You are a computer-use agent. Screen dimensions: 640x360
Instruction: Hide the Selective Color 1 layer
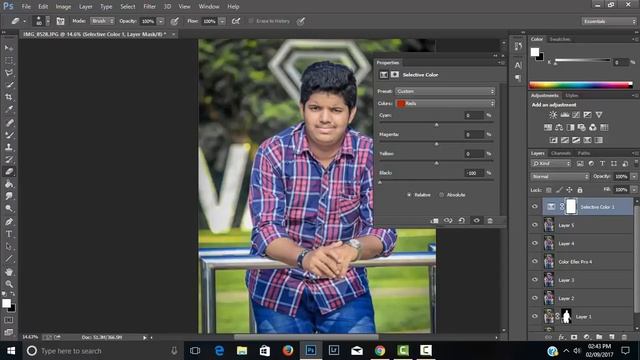coord(535,207)
